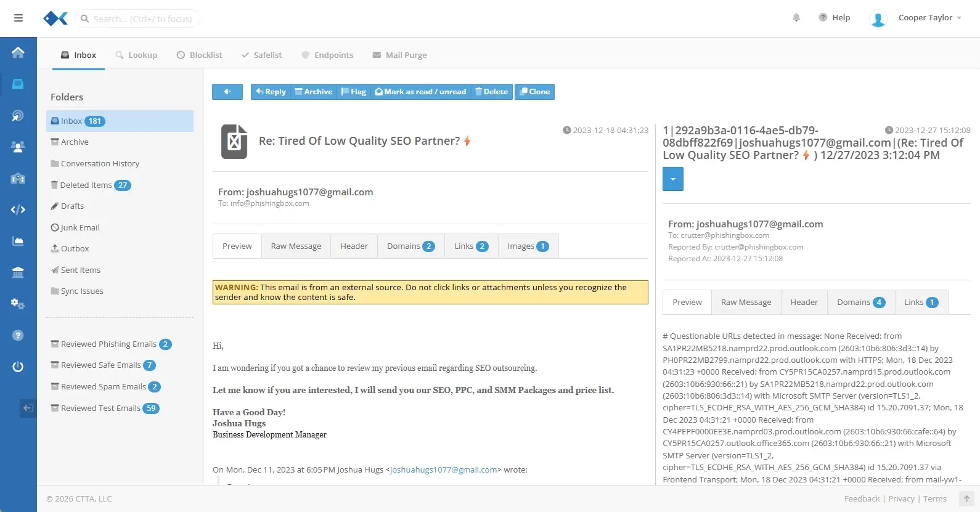This screenshot has height=512, width=980.
Task: Open the Reviewed Phishing Emails folder
Action: tap(108, 344)
